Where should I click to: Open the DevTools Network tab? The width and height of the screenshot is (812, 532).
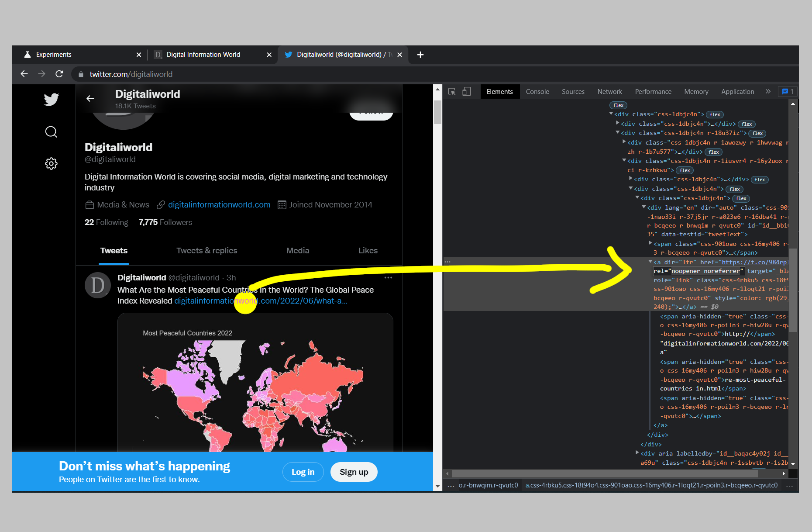point(610,92)
